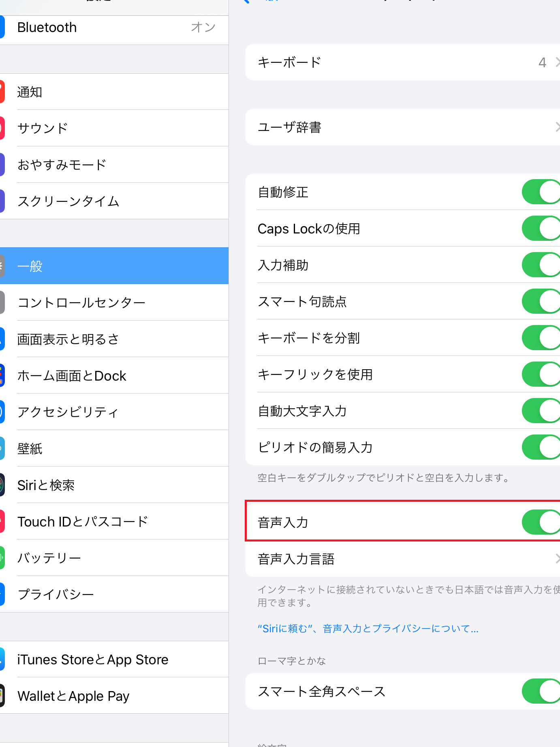Select おやすみモード in the sidebar
Image resolution: width=560 pixels, height=747 pixels.
coord(114,165)
